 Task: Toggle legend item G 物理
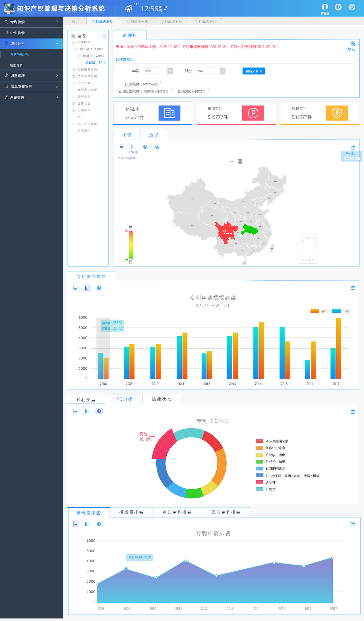coord(266,483)
